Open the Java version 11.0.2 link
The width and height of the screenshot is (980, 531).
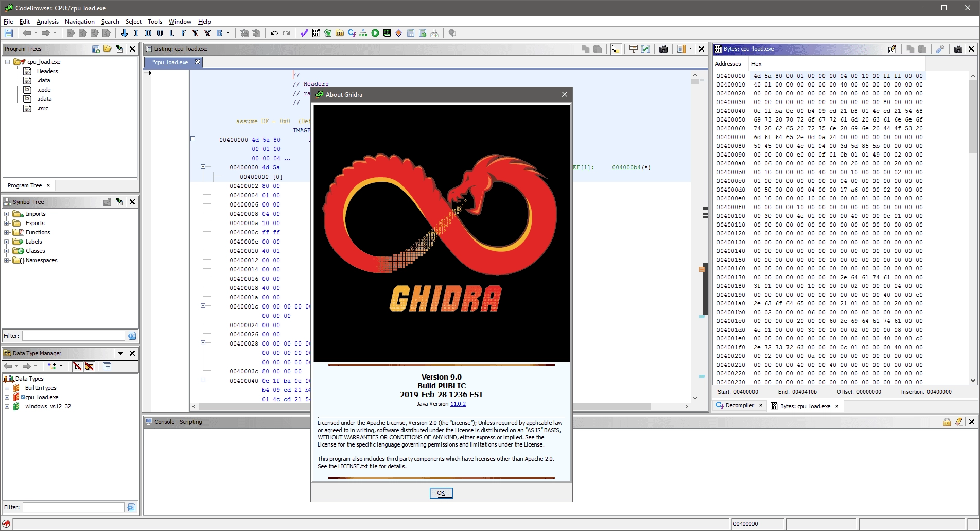[x=458, y=404]
